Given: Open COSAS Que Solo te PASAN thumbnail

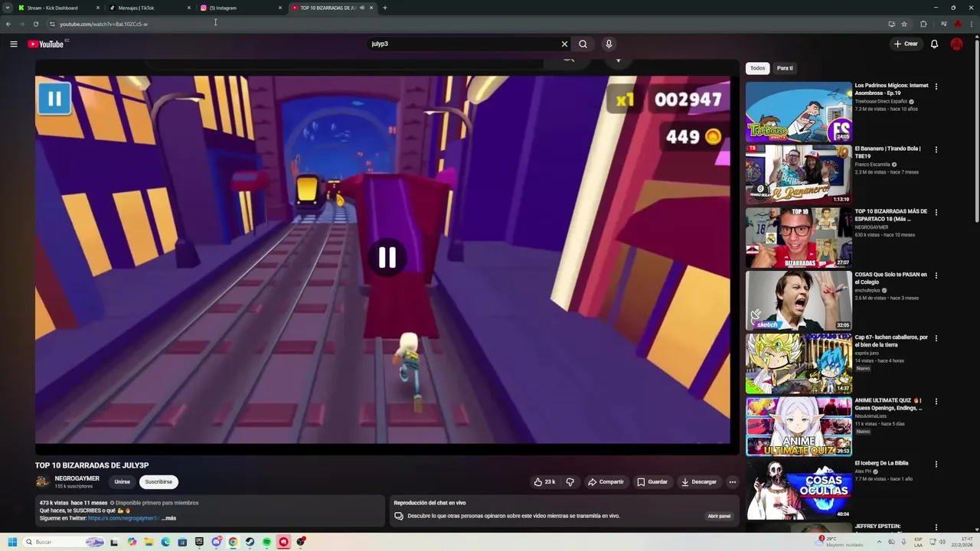Looking at the screenshot, I should 799,301.
